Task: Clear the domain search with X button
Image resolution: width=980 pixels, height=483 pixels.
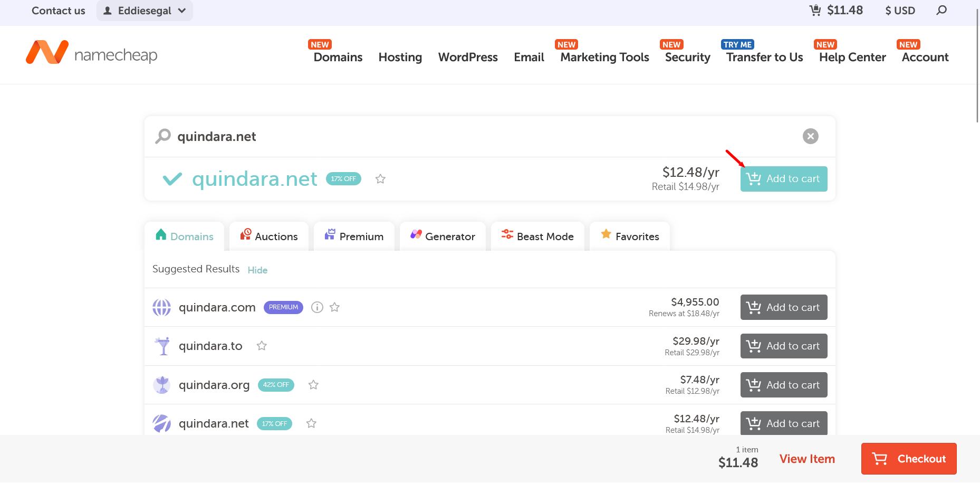Action: point(811,136)
